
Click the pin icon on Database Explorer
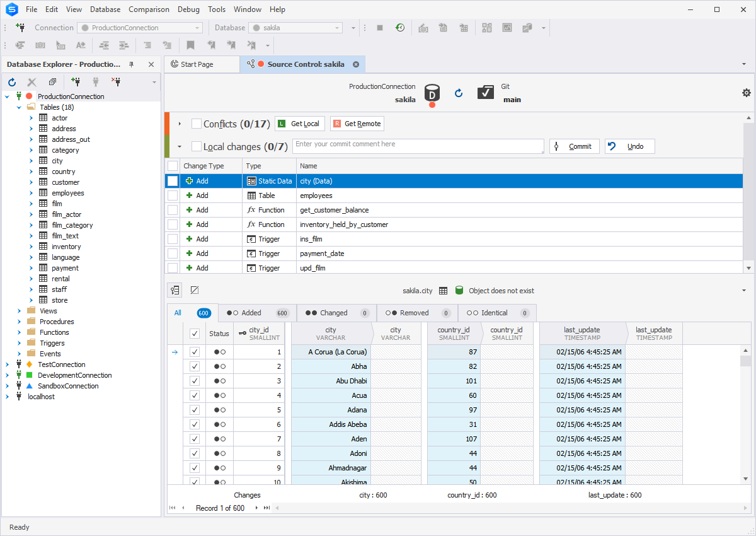pyautogui.click(x=132, y=64)
